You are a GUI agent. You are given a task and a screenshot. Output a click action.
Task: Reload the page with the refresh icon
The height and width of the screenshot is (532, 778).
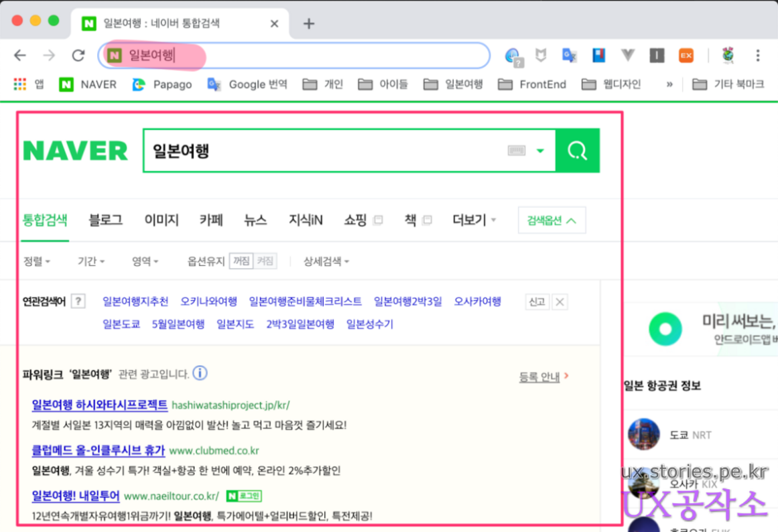(x=78, y=56)
